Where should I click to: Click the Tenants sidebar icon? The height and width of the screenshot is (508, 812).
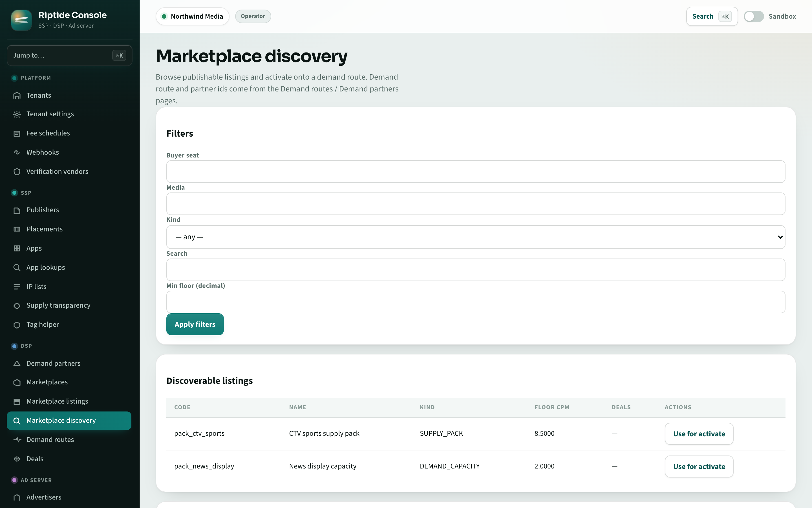click(x=17, y=95)
